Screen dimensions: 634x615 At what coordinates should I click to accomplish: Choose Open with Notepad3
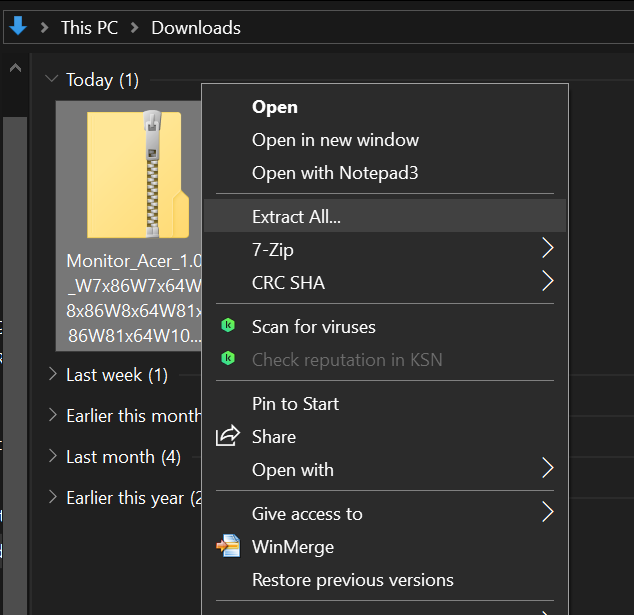(x=335, y=173)
